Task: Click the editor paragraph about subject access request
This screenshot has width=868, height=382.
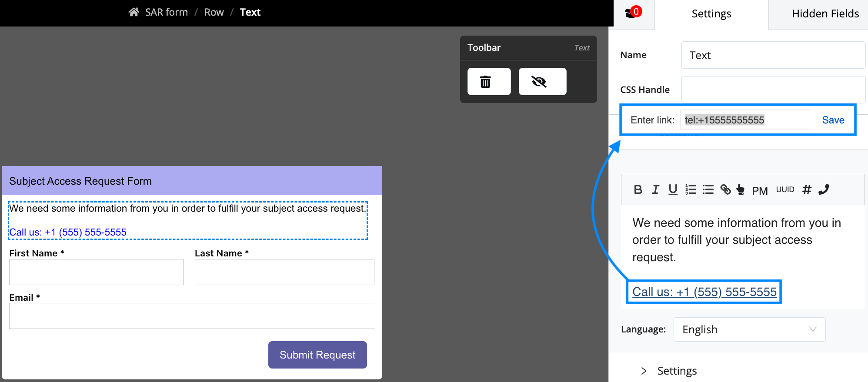Action: (x=736, y=240)
